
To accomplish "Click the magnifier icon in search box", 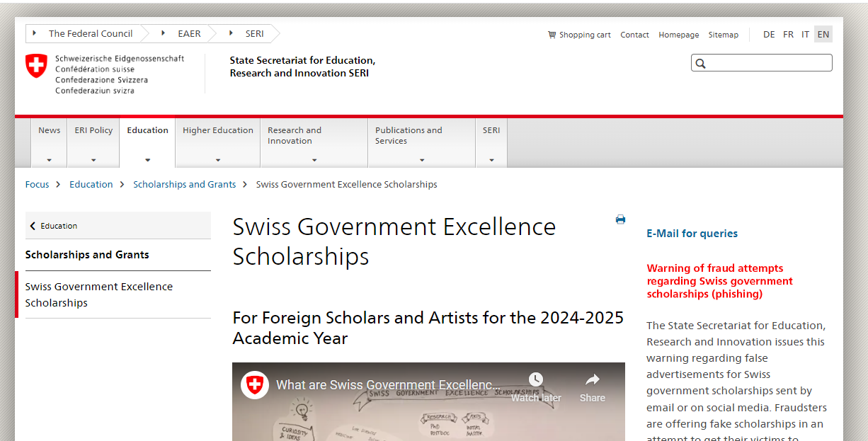I will (x=700, y=64).
